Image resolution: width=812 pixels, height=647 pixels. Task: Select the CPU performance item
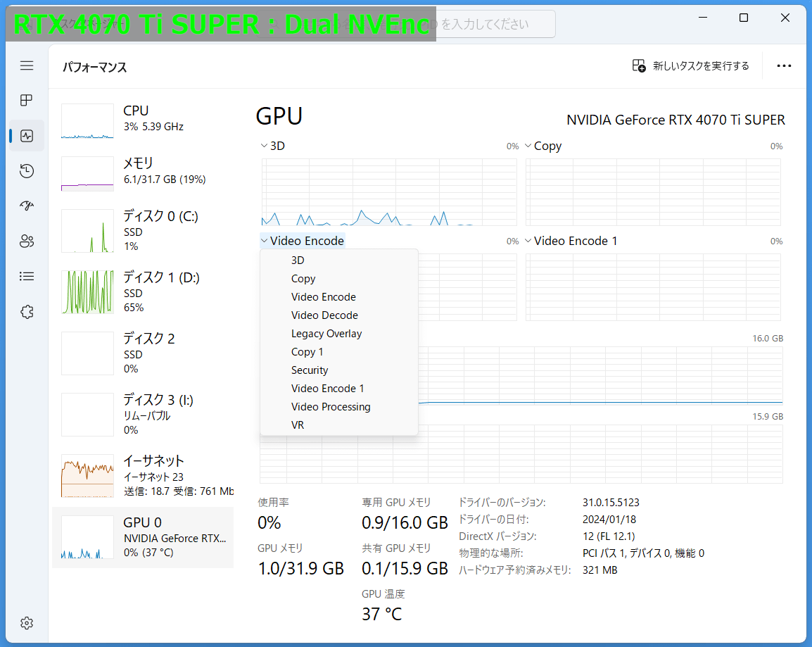[x=143, y=123]
